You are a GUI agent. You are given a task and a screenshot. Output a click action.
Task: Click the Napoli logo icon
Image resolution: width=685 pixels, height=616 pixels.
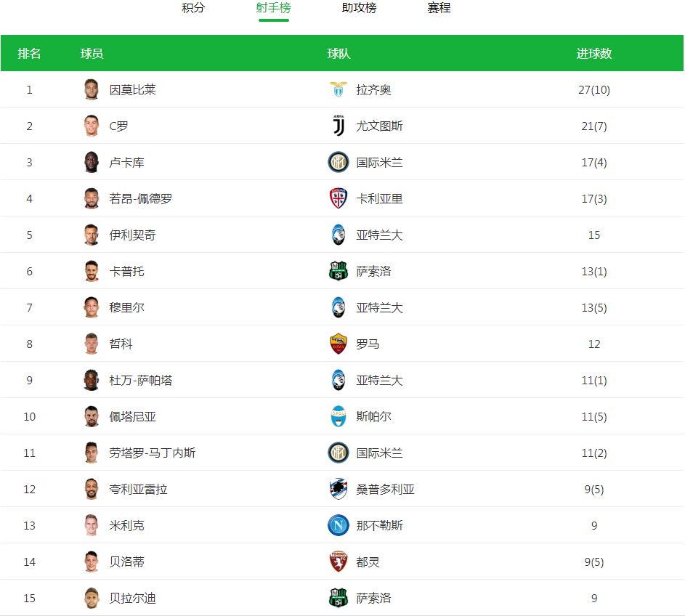338,525
